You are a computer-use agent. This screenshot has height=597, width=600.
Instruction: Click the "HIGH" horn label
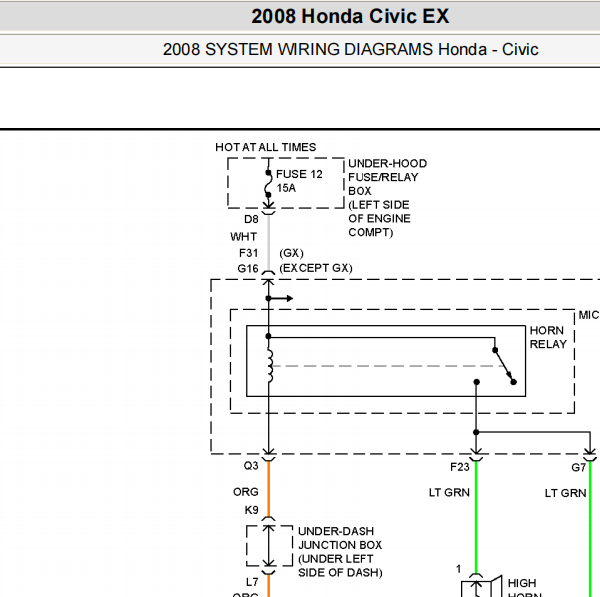pos(522,583)
